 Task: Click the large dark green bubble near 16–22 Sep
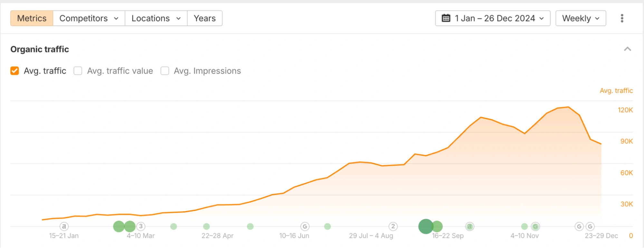(426, 226)
